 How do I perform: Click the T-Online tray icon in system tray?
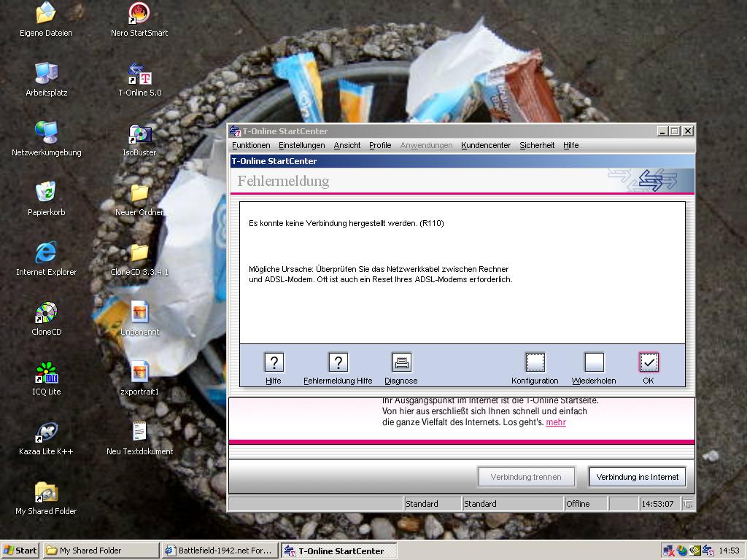point(708,551)
